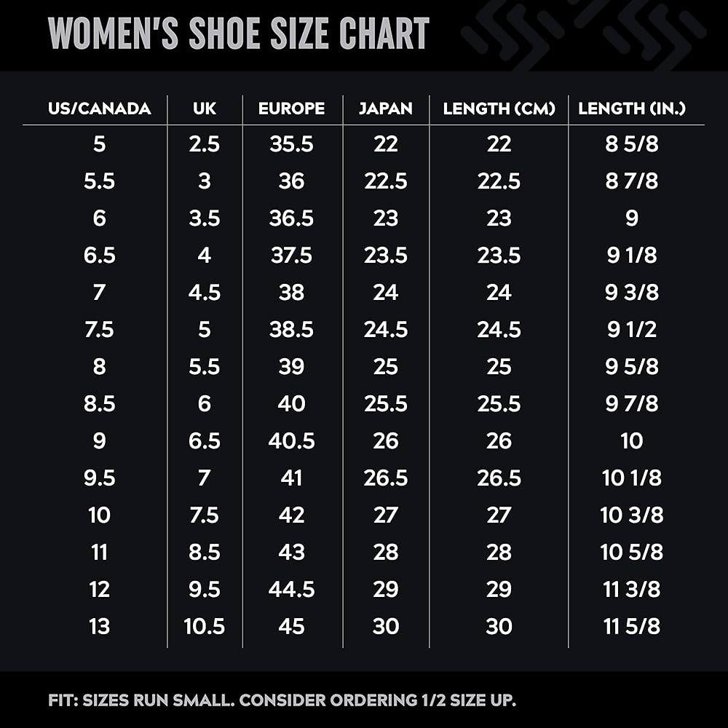
Task: Click the LENGTH (IN.) column header
Action: (x=632, y=109)
